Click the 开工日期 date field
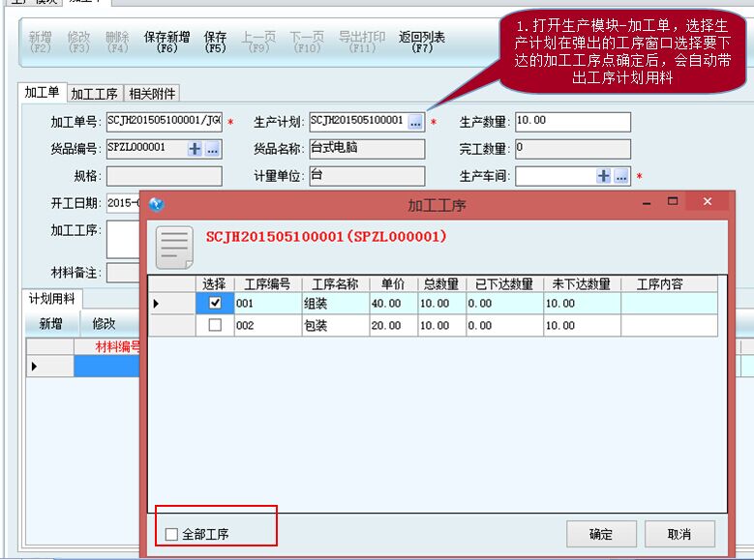Viewport: 754px width, 560px height. tap(123, 203)
